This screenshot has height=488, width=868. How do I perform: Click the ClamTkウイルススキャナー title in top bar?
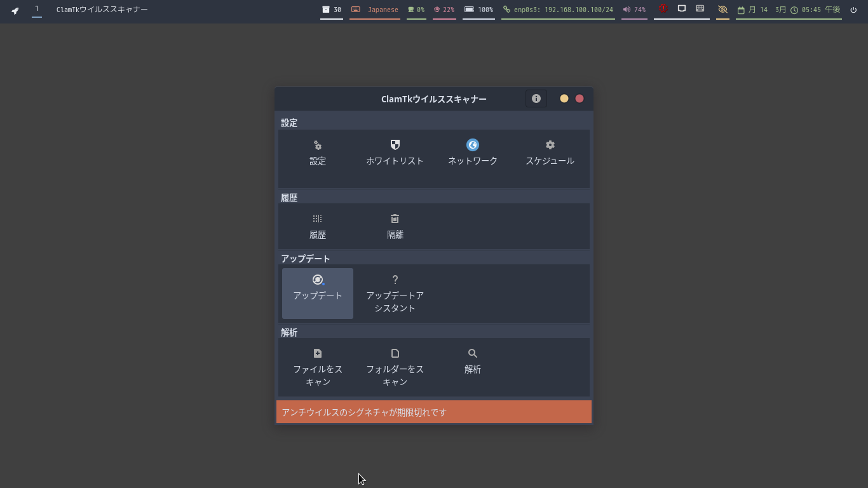[x=102, y=10]
